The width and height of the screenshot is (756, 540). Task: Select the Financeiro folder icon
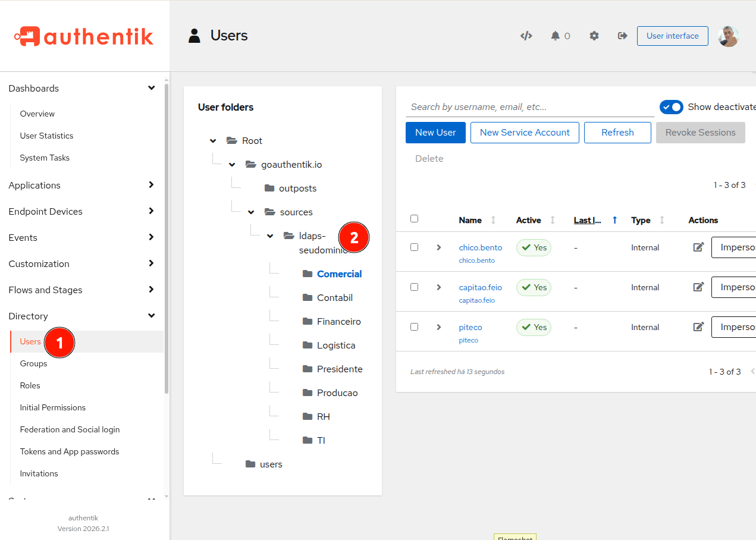coord(308,322)
